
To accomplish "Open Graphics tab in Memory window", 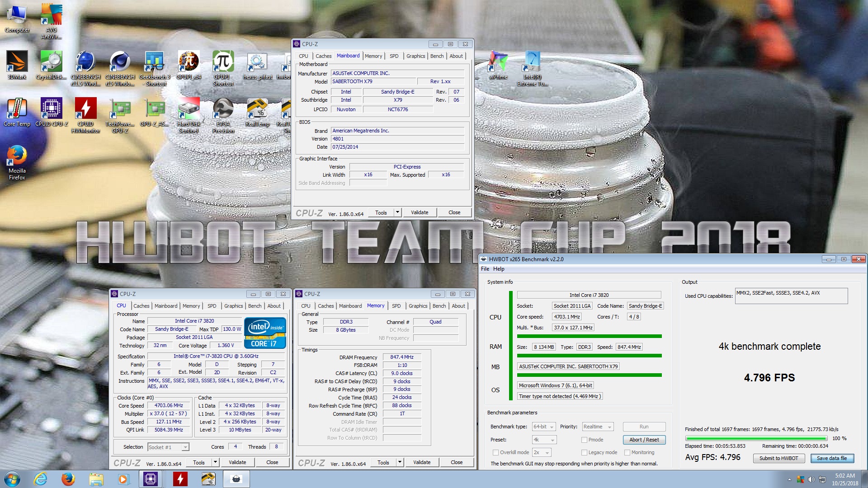I will tap(418, 306).
